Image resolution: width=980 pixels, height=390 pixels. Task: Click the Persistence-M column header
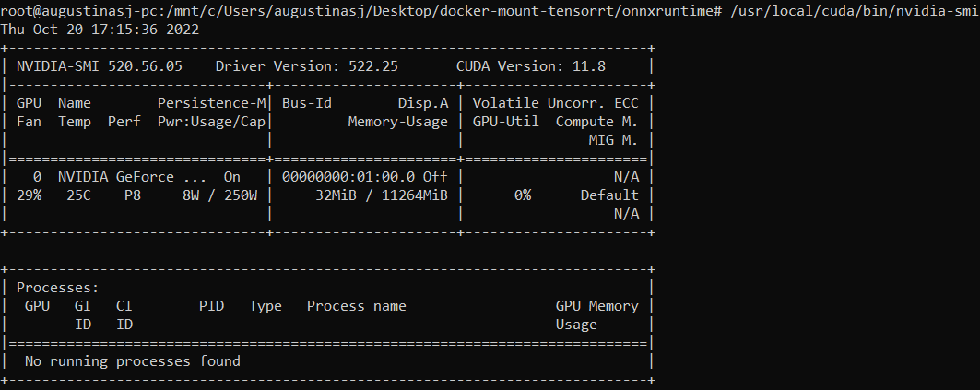(x=211, y=103)
